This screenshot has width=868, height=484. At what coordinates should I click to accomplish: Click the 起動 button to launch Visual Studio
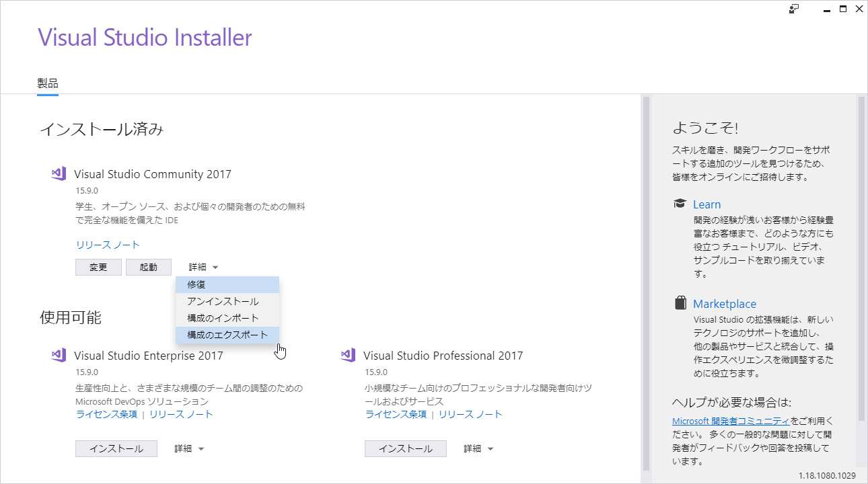coord(149,266)
